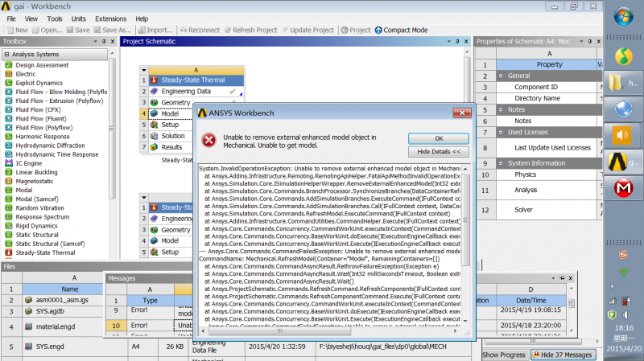Viewport: 644px width, 361px height.
Task: Open Project Schematic panel dropdown arrow
Action: pos(449,42)
